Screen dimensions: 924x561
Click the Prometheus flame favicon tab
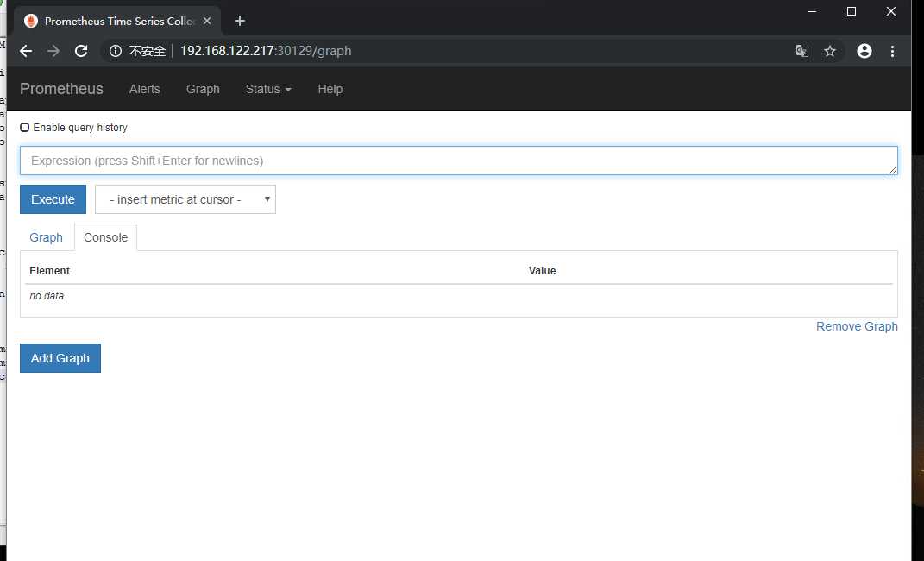coord(31,22)
